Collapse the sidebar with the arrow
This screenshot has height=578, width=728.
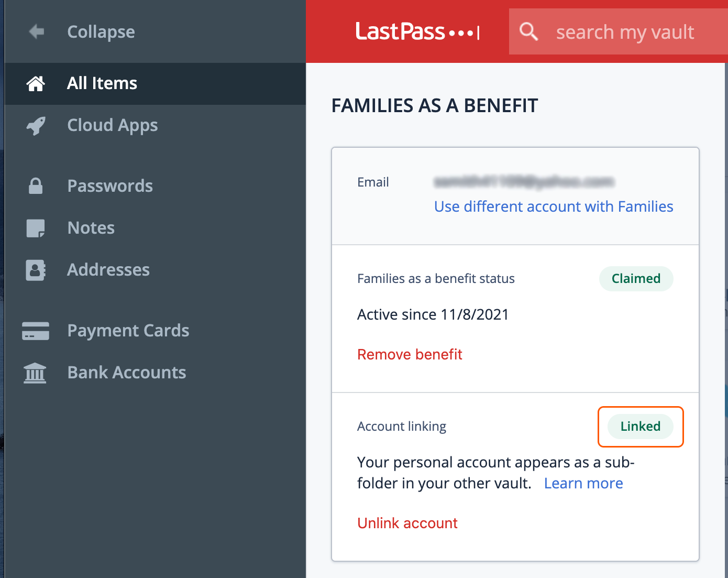click(x=36, y=31)
